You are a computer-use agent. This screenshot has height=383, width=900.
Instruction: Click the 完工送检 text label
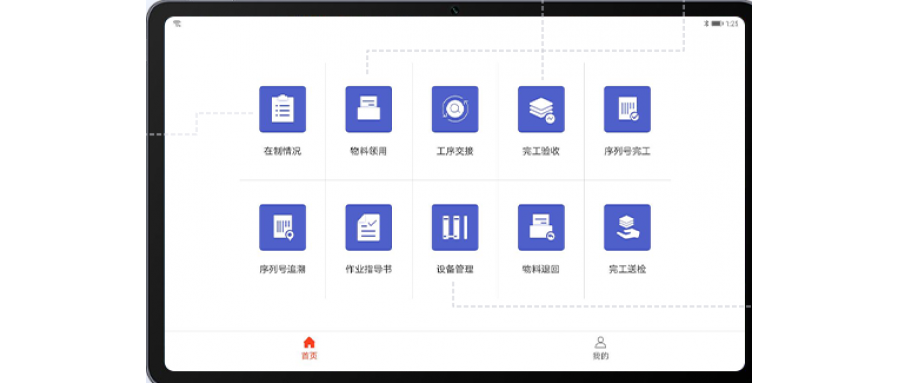tap(627, 269)
